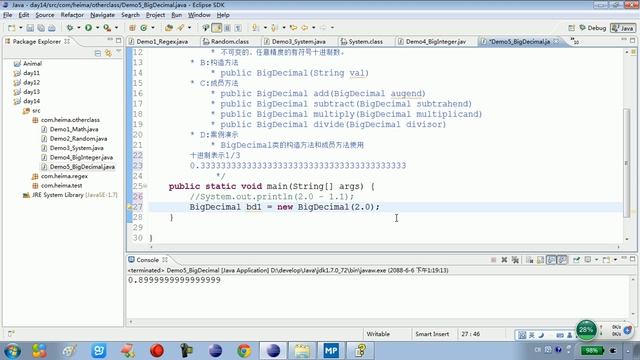Image resolution: width=640 pixels, height=360 pixels.
Task: Open the Display Selected Console dropdown
Action: [596, 260]
